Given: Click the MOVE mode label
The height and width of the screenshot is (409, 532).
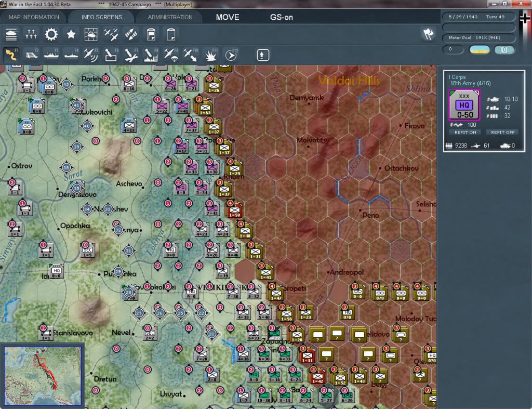Looking at the screenshot, I should [x=228, y=17].
